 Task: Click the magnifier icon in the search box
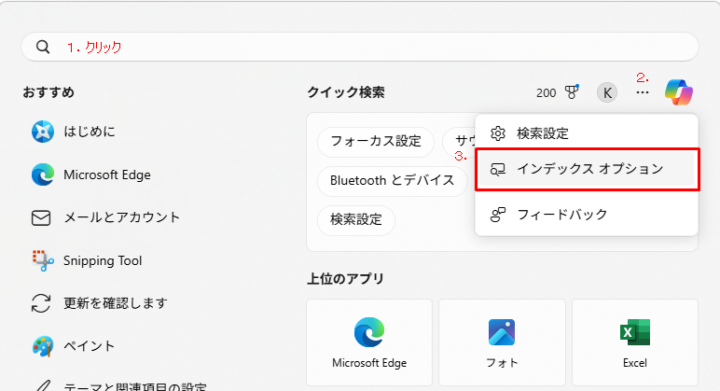[43, 47]
